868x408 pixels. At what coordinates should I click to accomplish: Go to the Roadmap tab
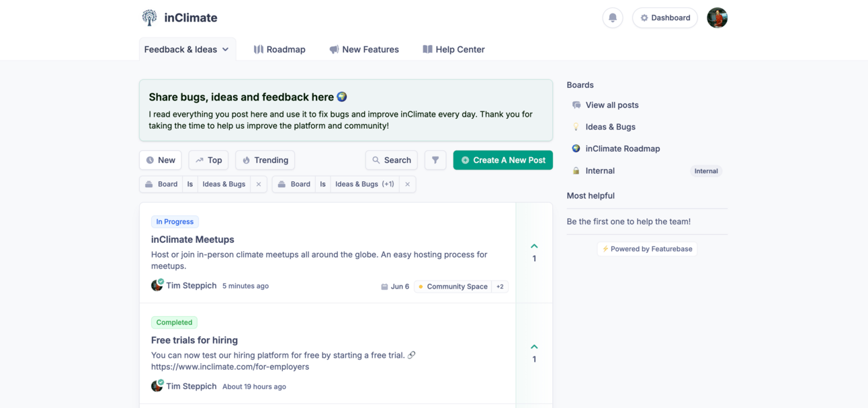pos(279,49)
